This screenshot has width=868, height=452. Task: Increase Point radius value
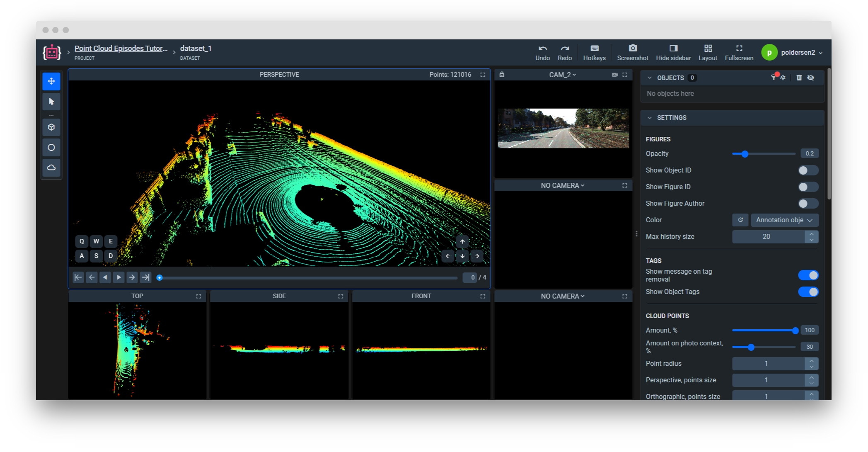(x=812, y=361)
